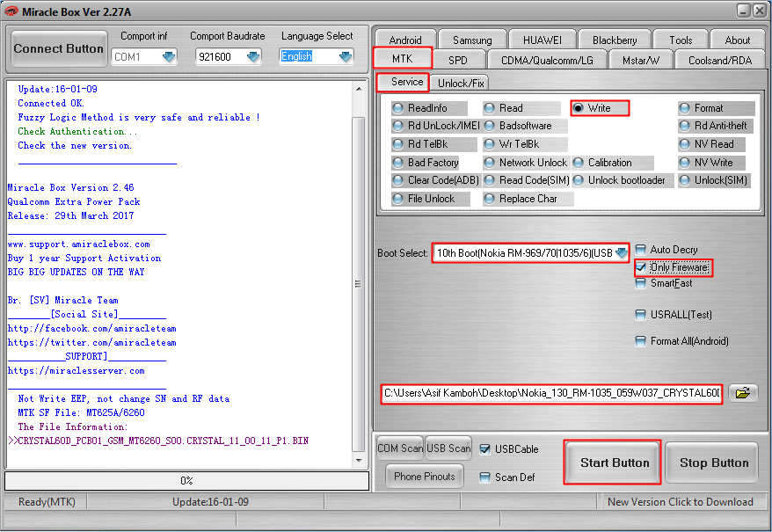Choose the NV Read radio option
The width and height of the screenshot is (772, 532).
[x=711, y=144]
